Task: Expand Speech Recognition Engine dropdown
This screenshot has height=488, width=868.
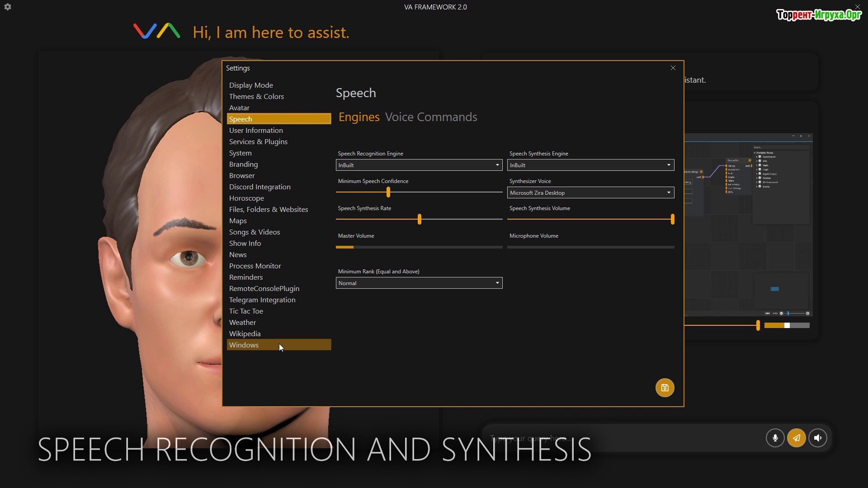Action: coord(419,165)
